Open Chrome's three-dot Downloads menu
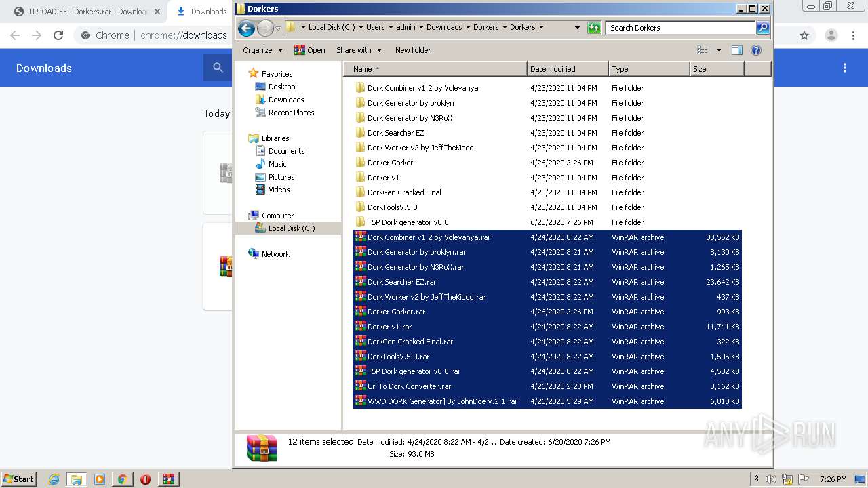Screen dimensions: 868x488 tap(845, 68)
